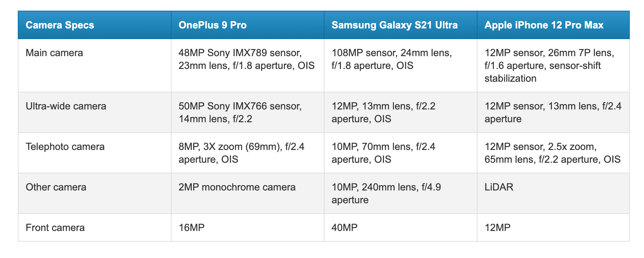Click the 40MP front camera cell
The height and width of the screenshot is (258, 644).
(401, 227)
